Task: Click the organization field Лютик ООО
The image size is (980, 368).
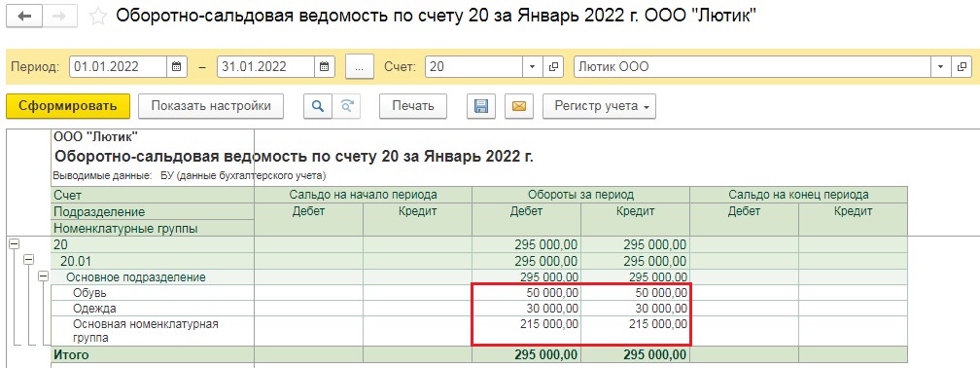Action: 752,67
